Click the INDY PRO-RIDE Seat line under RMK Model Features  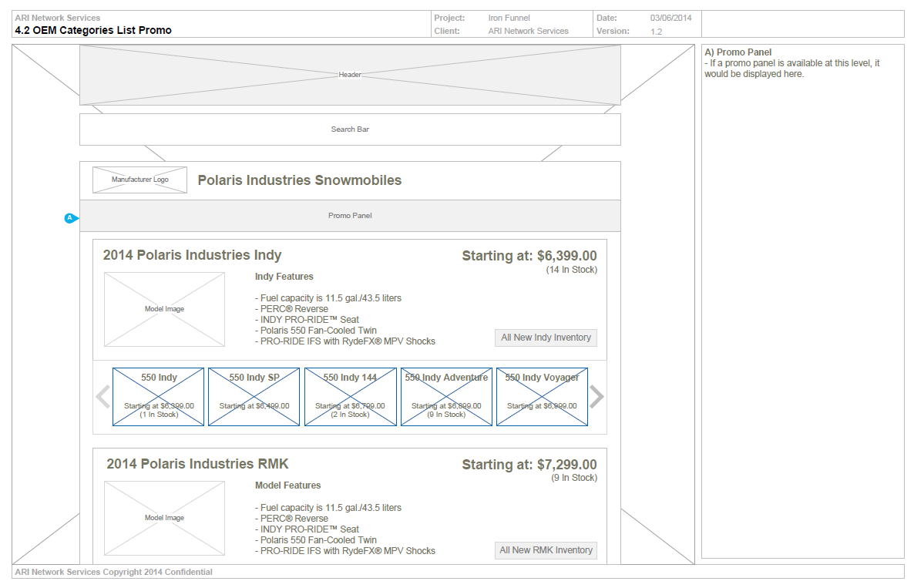point(307,529)
